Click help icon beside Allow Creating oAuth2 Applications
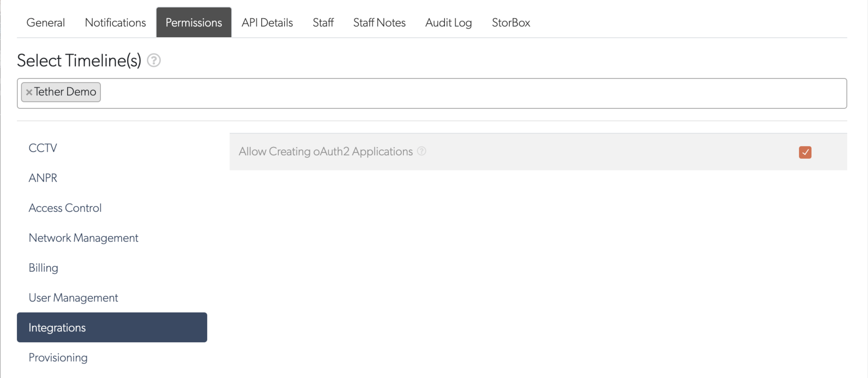The image size is (868, 378). [421, 151]
